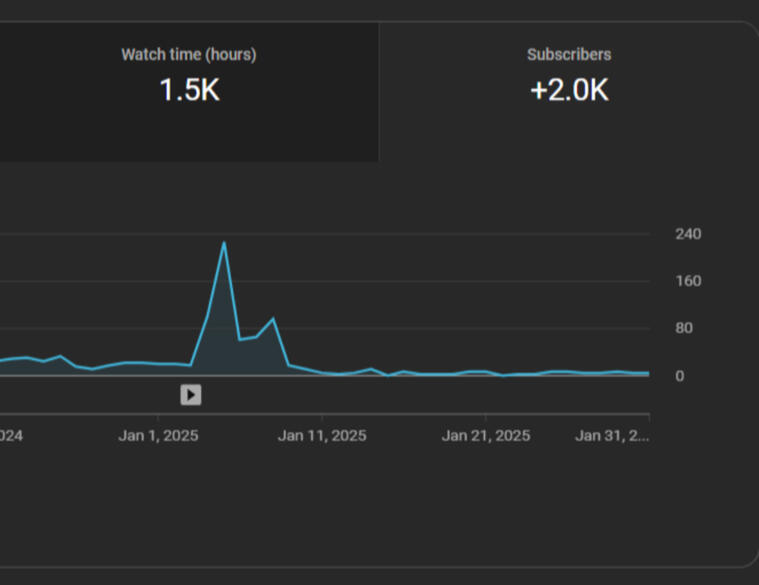Click the 160 y-axis label
This screenshot has height=585, width=759.
tap(688, 281)
